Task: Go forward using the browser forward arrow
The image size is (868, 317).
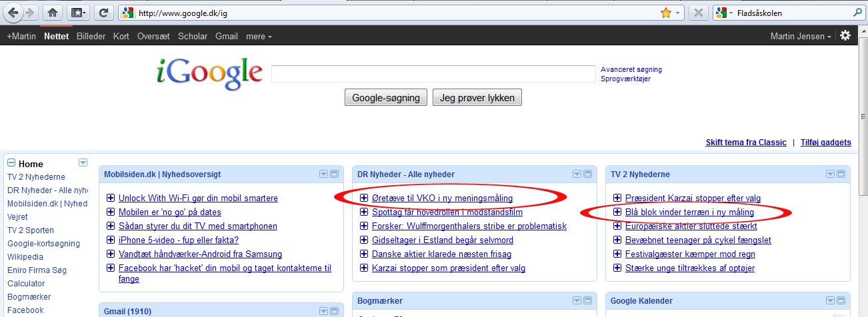Action: pyautogui.click(x=30, y=13)
